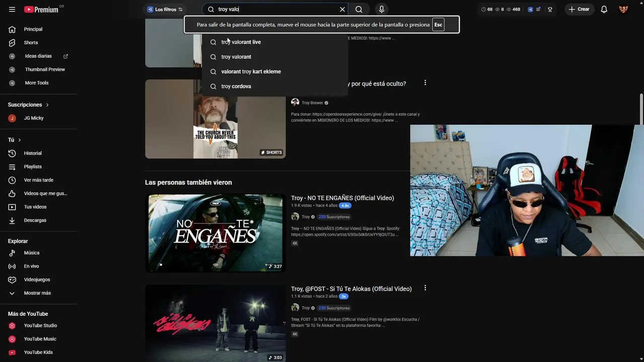Open the vidIQ blue logo icon in the top bar
Screen dimensions: 644x362
coord(530,10)
